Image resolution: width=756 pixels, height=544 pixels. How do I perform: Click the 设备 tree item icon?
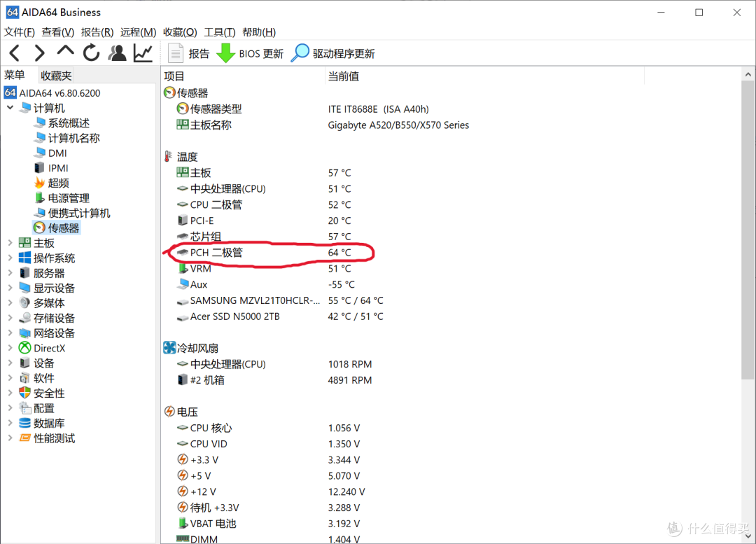pyautogui.click(x=24, y=363)
